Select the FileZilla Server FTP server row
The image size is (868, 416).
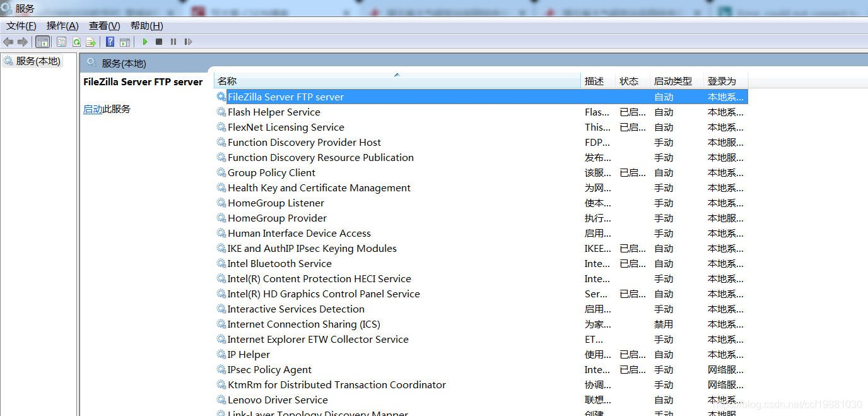point(481,97)
